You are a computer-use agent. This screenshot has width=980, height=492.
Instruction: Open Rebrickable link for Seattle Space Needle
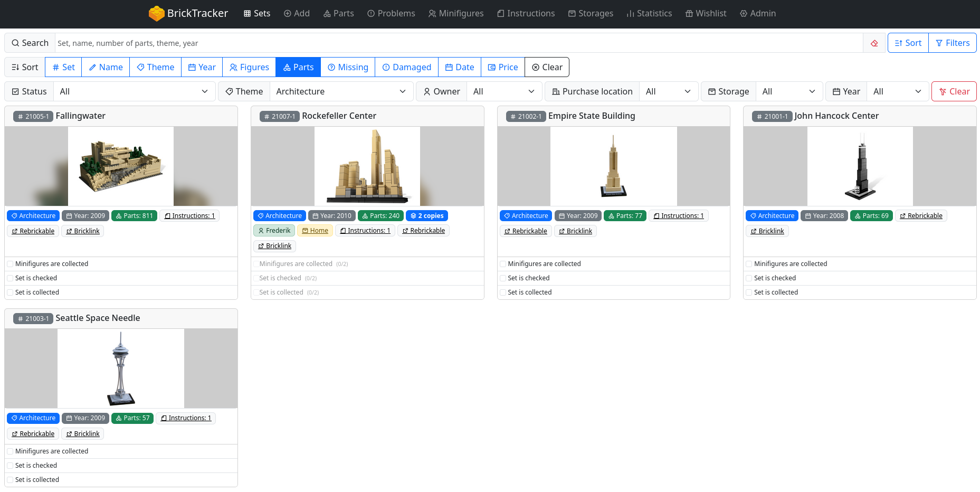pyautogui.click(x=33, y=434)
